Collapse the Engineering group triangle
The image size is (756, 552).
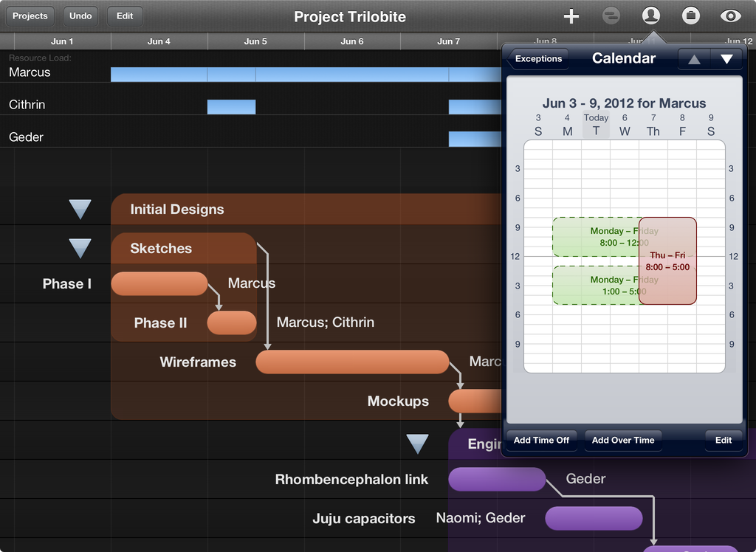417,444
